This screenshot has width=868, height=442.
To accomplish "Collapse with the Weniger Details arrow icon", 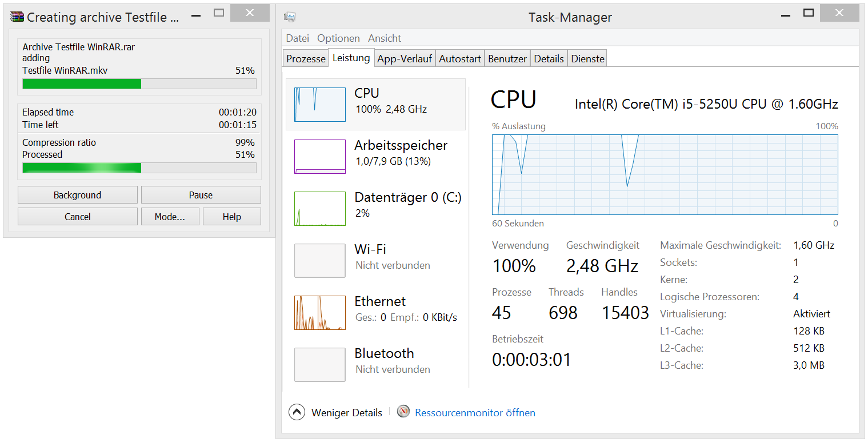I will click(x=297, y=412).
